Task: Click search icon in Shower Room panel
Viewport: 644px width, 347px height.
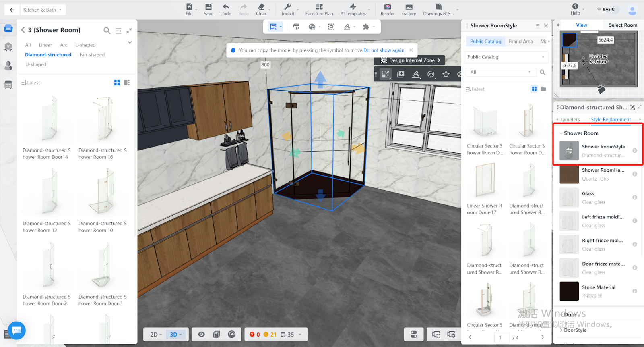Action: coord(107,30)
